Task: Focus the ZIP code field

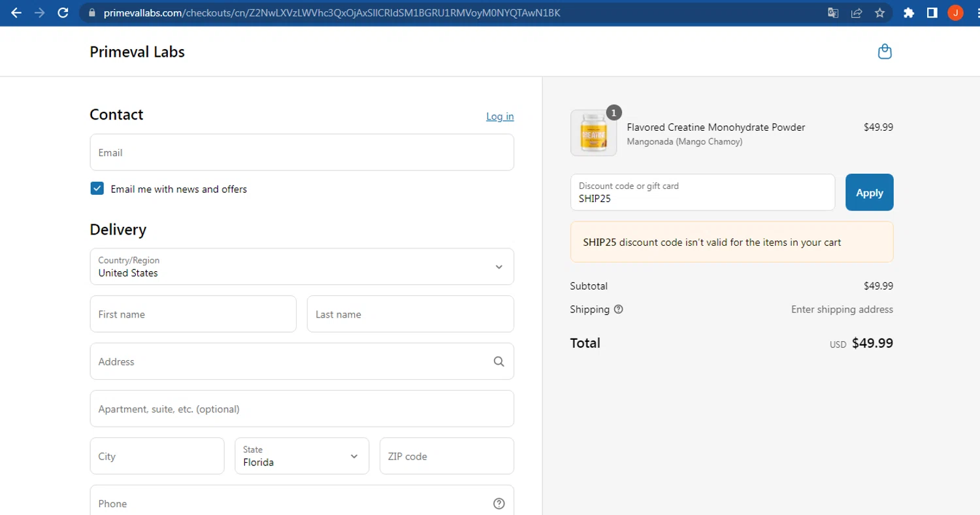Action: coord(447,456)
